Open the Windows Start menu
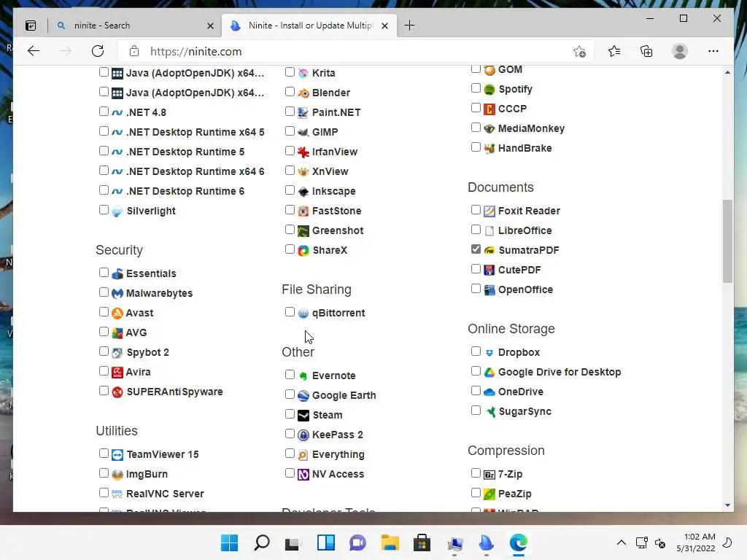This screenshot has width=747, height=560. pos(229,542)
